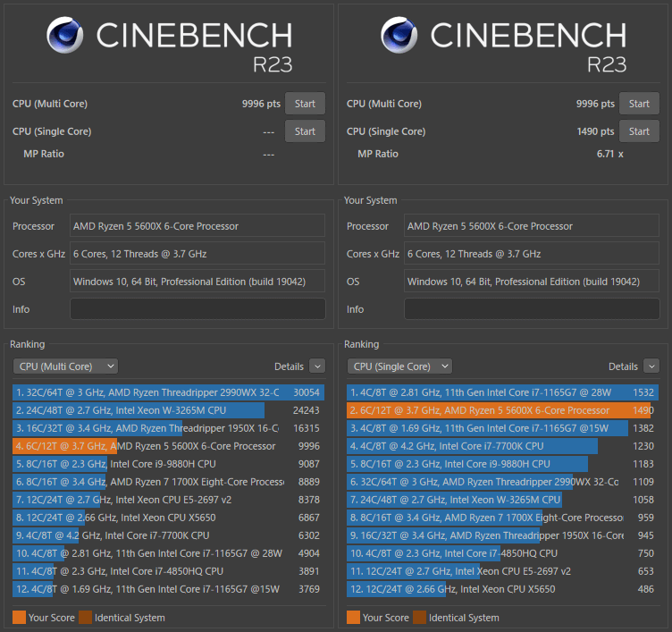The width and height of the screenshot is (672, 632).
Task: Select Ryzen 5 5600X row scoring 9996
Action: (x=168, y=446)
